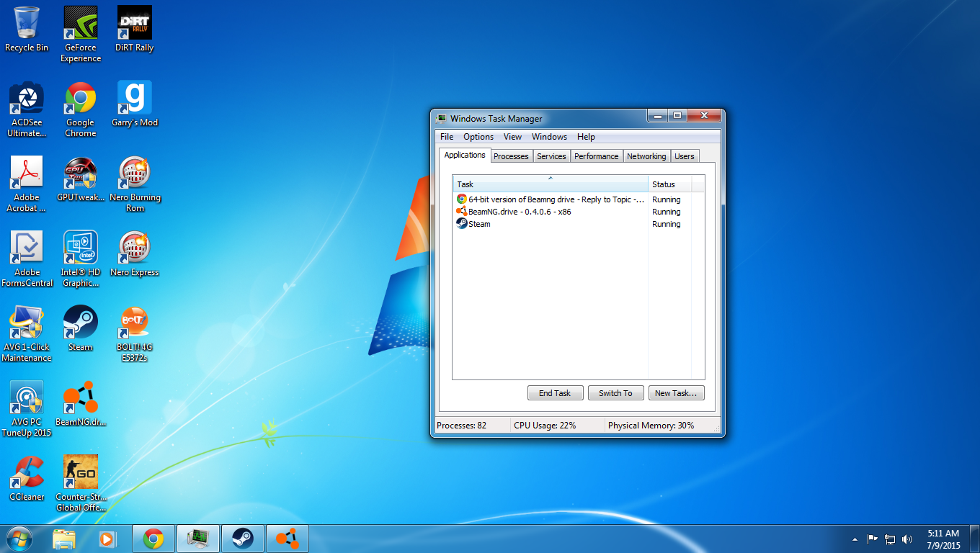Select the Adobe FormsCentral desktop shortcut
Viewport: 980px width, 553px height.
[27, 258]
